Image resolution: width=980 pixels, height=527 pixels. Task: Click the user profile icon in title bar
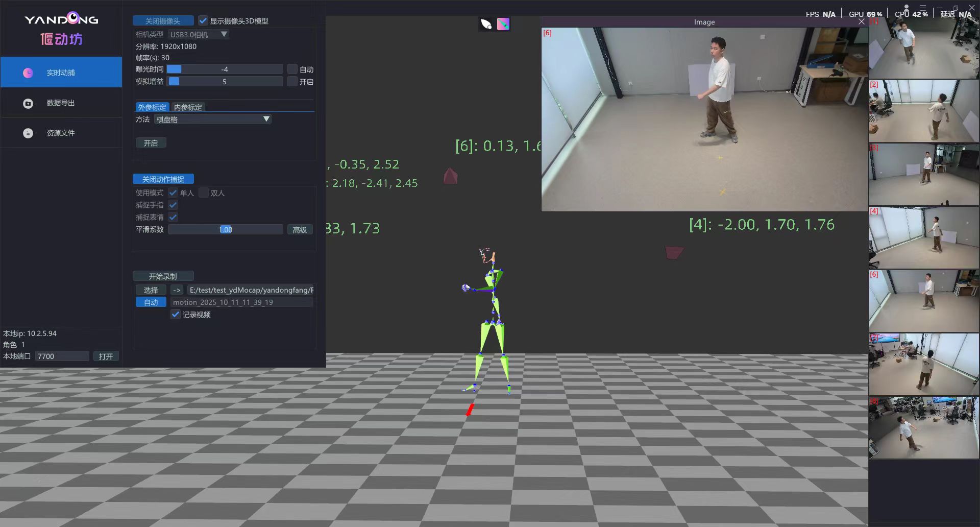tap(906, 7)
